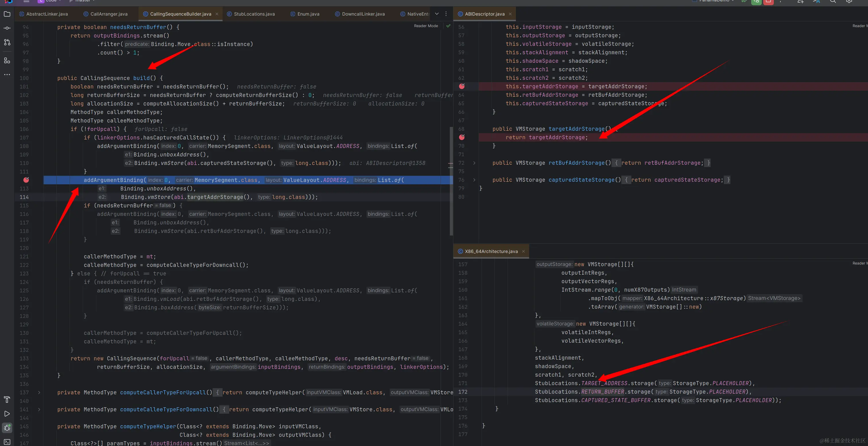This screenshot has width=868, height=446.
Task: Click 'TARGET_ADDRESS' constant in X86_64Architecture
Action: pyautogui.click(x=604, y=383)
